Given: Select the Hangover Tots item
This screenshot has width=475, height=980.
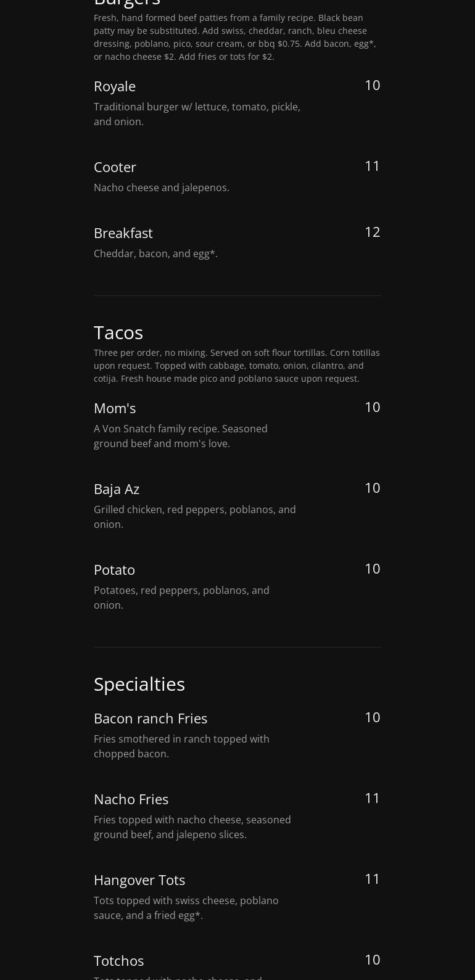Looking at the screenshot, I should [x=139, y=880].
